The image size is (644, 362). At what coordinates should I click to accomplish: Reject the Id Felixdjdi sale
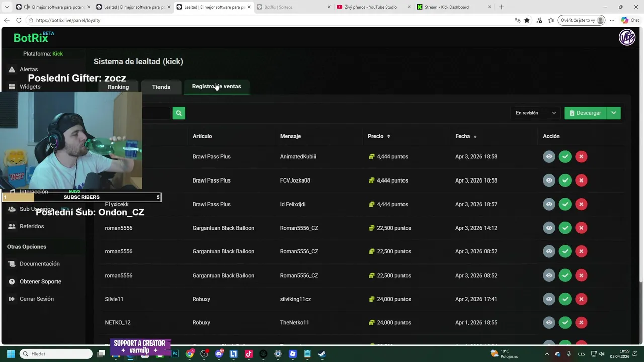581,204
